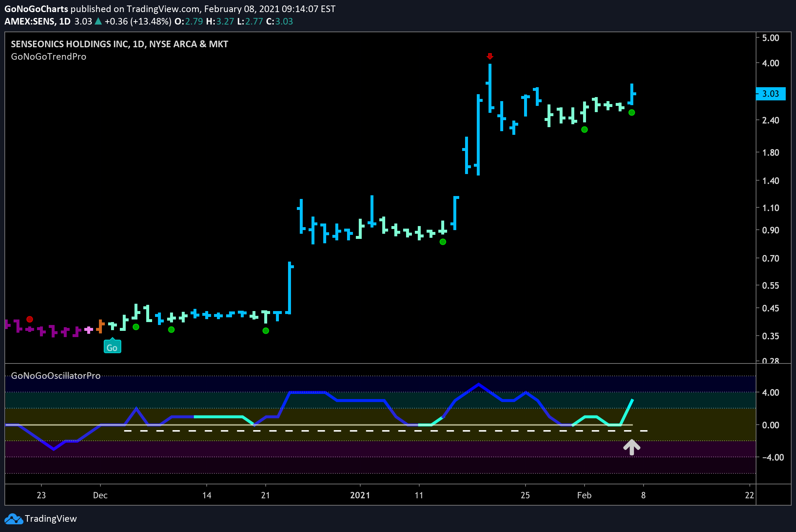Click the Feb date label on the time axis
This screenshot has width=796, height=532.
(584, 495)
